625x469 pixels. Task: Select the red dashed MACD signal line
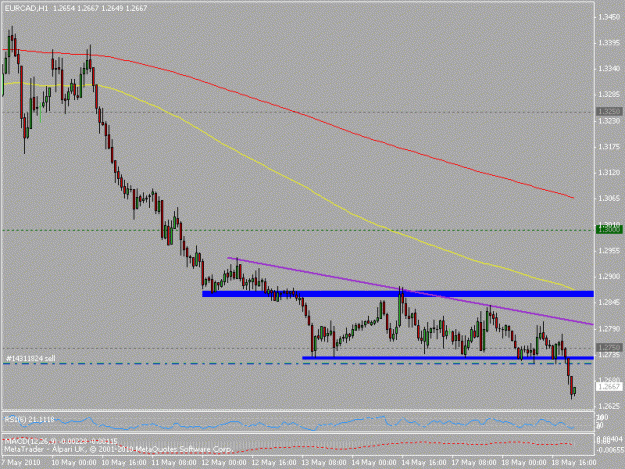(x=287, y=447)
